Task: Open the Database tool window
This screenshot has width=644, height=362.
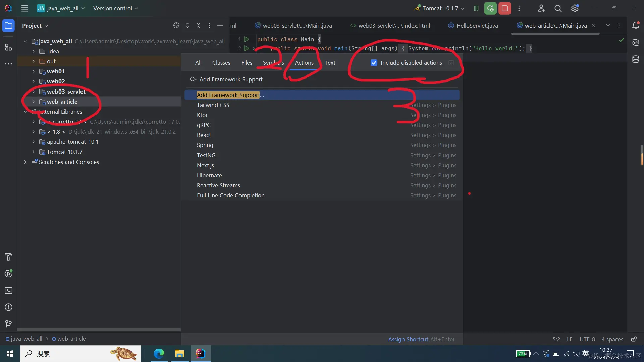Action: (636, 59)
